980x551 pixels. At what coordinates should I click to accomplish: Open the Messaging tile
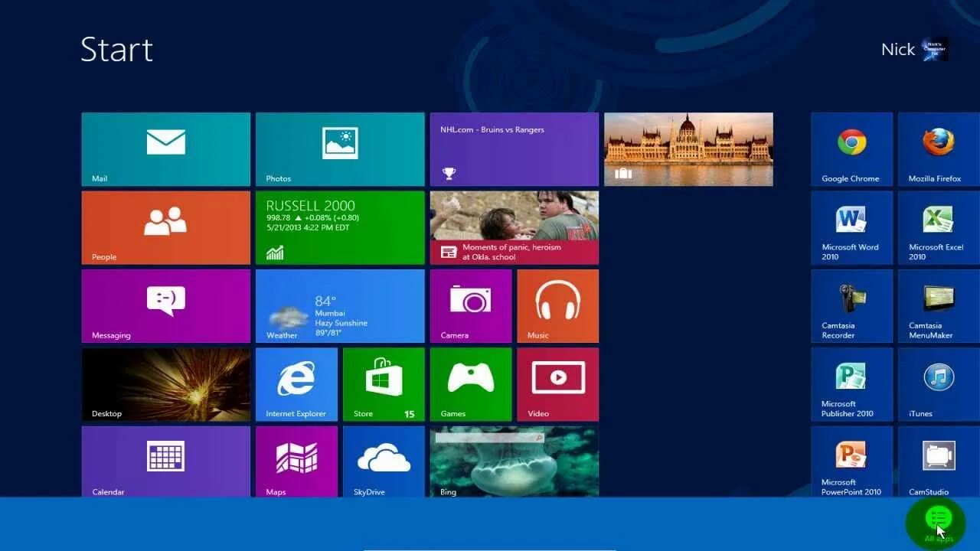166,306
